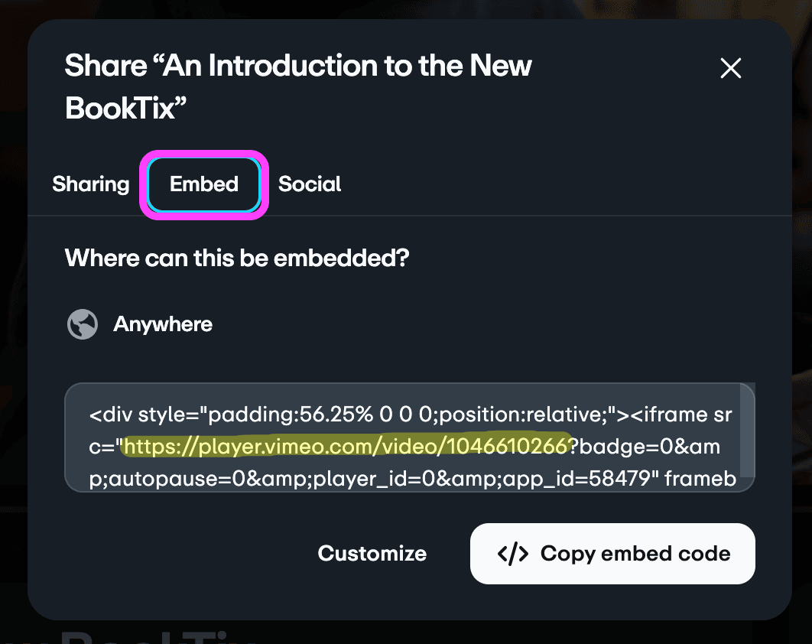Open the Social tab
This screenshot has width=812, height=644.
310,184
